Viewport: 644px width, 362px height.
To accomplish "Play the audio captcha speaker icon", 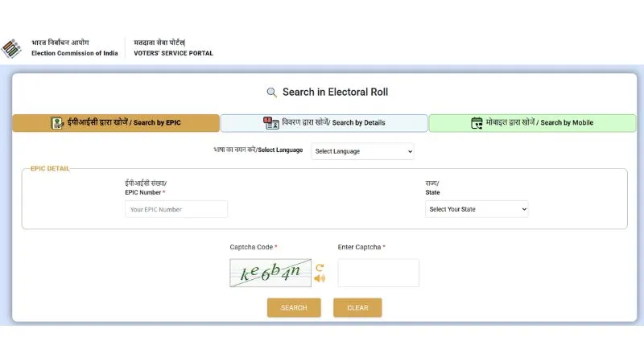I will (x=320, y=278).
